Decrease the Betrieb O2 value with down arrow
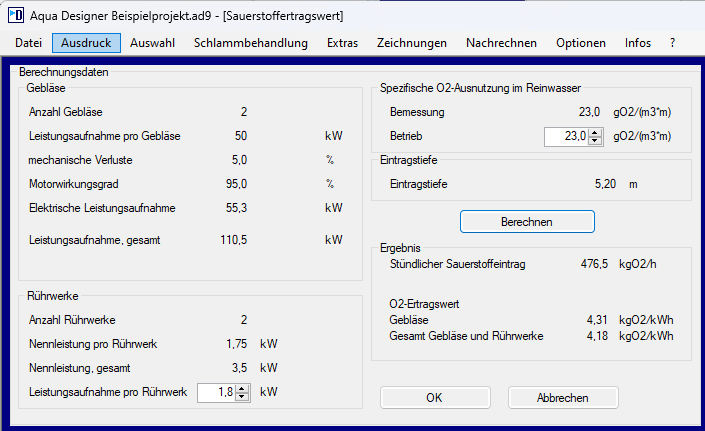Viewport: 705px width, 431px height. 595,141
